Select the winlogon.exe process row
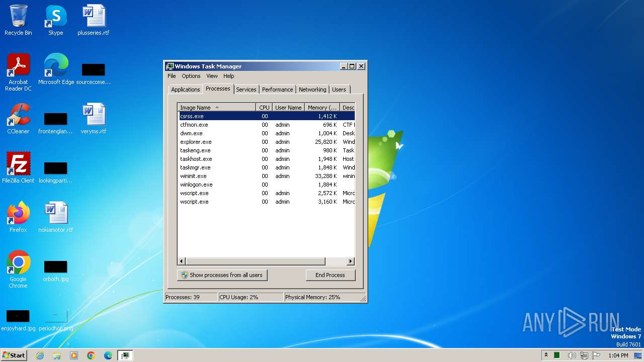Image resolution: width=644 pixels, height=362 pixels. click(x=266, y=185)
